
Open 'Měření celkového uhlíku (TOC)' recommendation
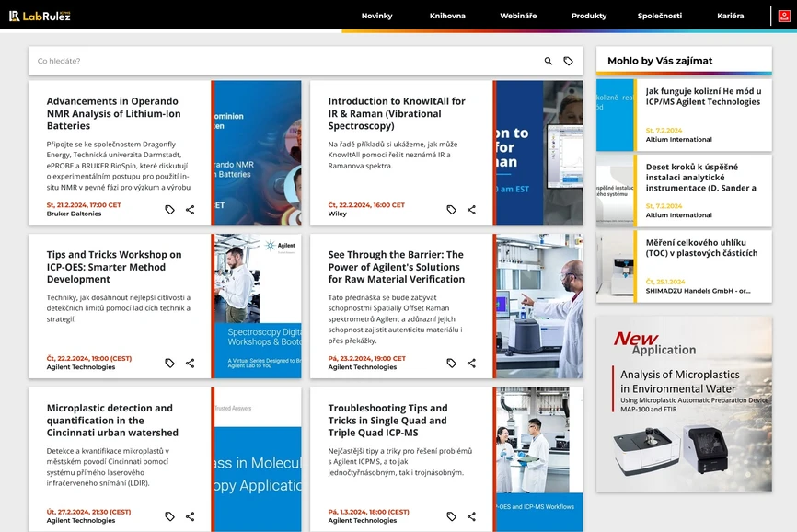[x=701, y=248]
